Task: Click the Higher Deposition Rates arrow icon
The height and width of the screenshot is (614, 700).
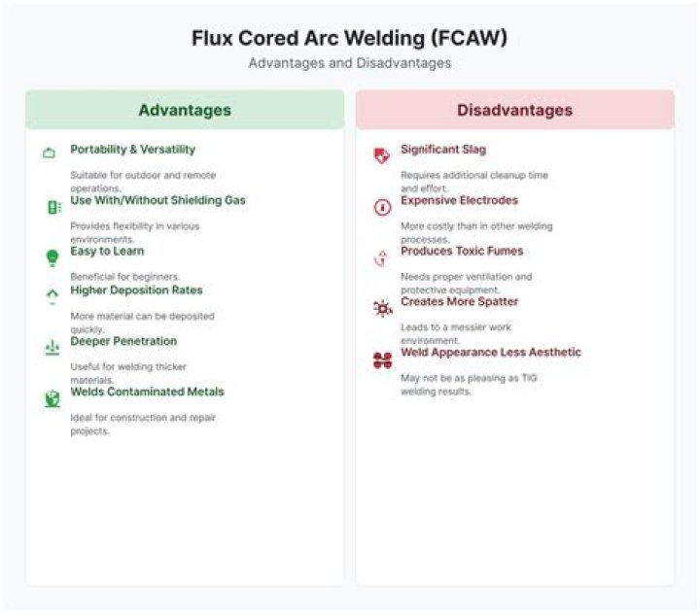Action: 52,296
